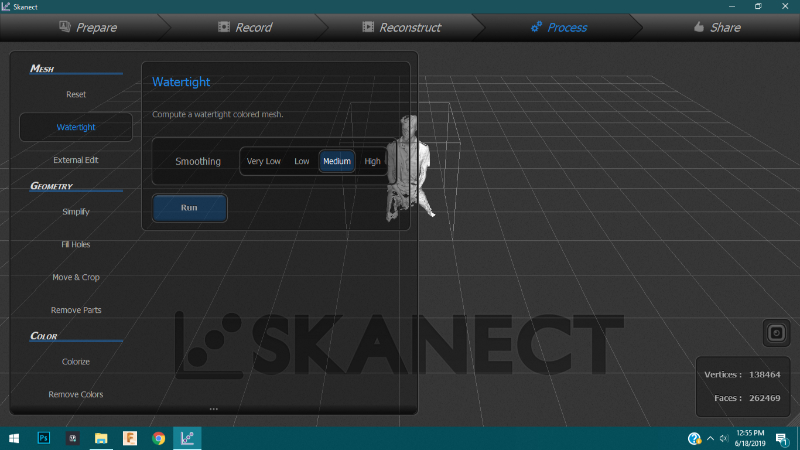800x450 pixels.
Task: Set smoothing to Low
Action: (302, 161)
